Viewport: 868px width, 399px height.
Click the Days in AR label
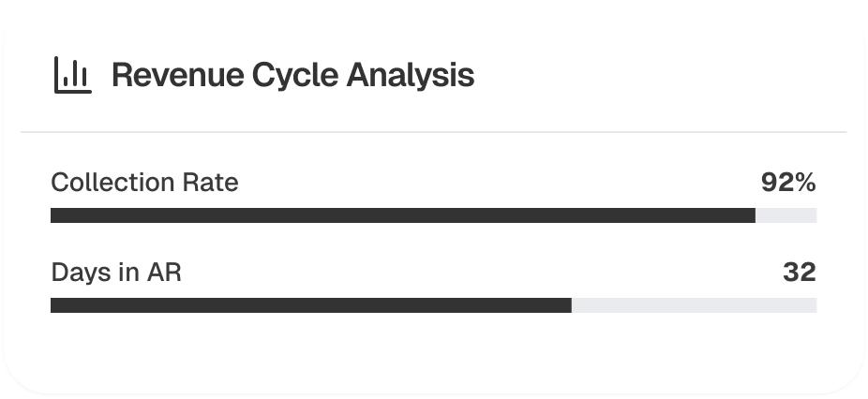[115, 273]
